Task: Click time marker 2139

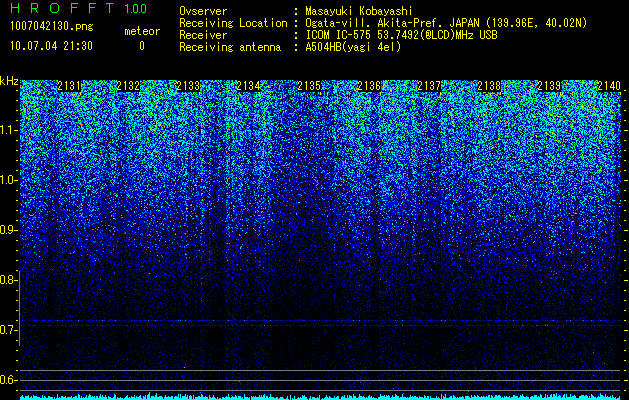Action: pos(549,86)
